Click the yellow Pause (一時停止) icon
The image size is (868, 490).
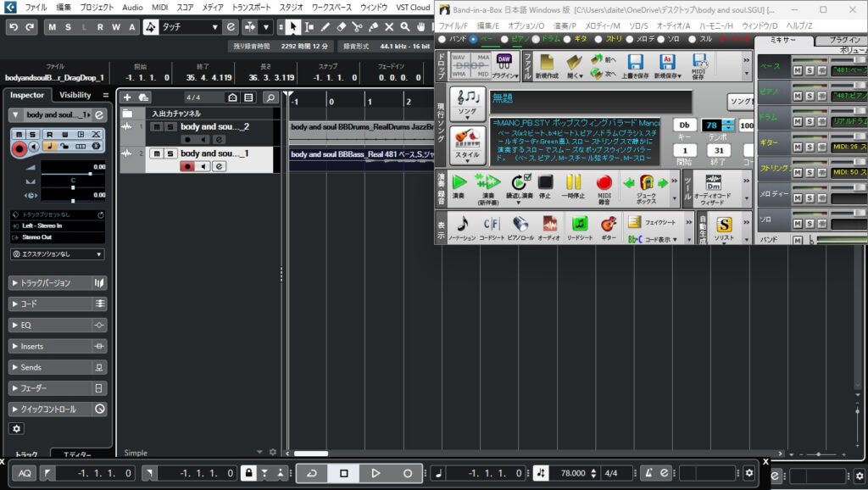(573, 187)
